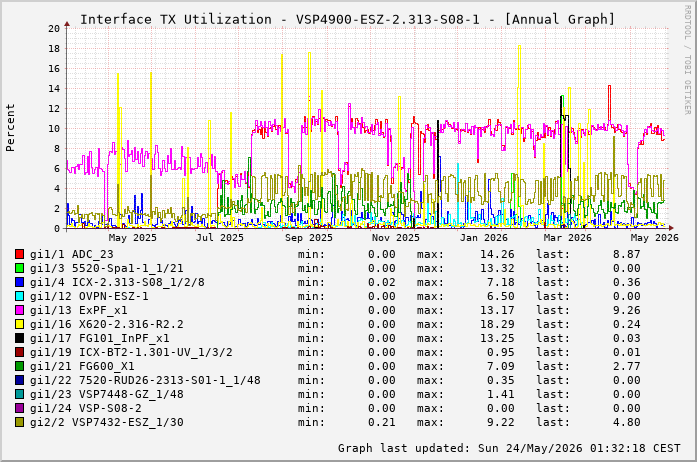
Task: Click the black gi1/17 FG101_InPF_x1 legend swatch
Action: point(19,338)
